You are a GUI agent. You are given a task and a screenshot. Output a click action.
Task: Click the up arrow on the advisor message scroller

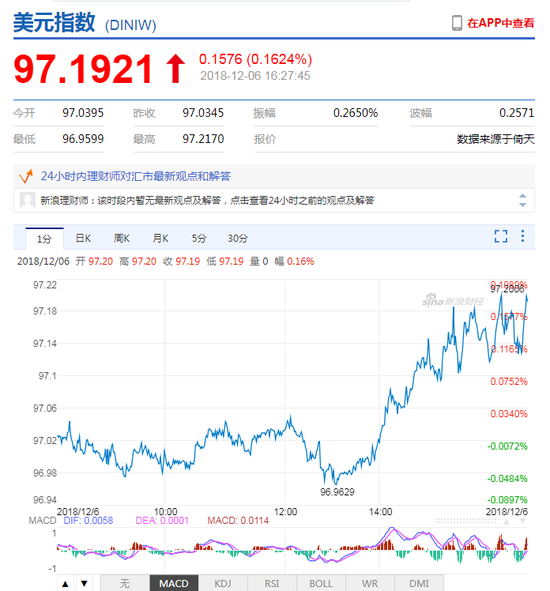522,196
